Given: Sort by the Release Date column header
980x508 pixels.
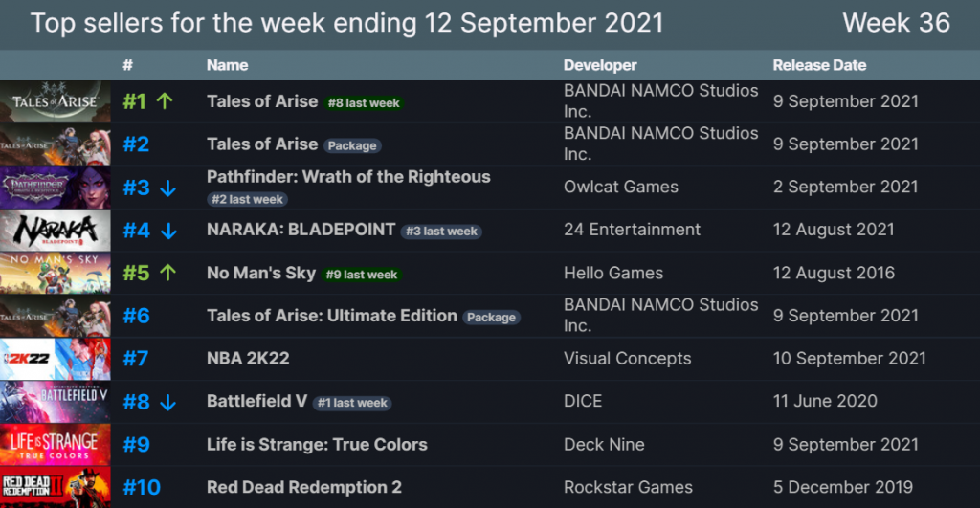Looking at the screenshot, I should [x=819, y=65].
